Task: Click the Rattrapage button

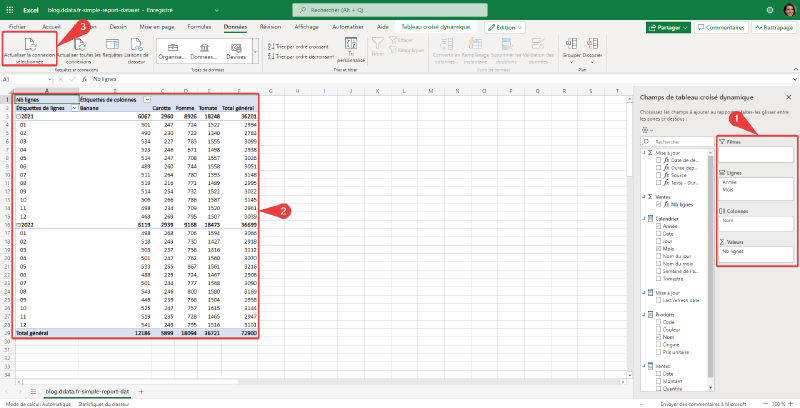Action: [773, 28]
